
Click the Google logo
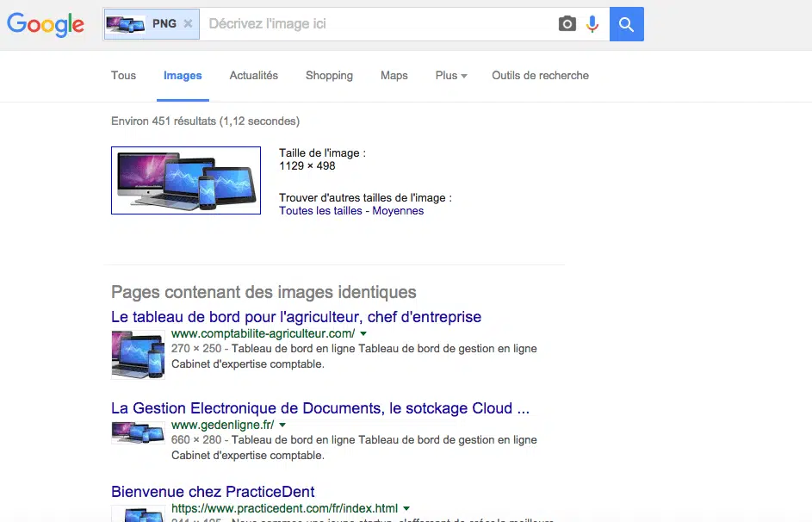click(46, 24)
